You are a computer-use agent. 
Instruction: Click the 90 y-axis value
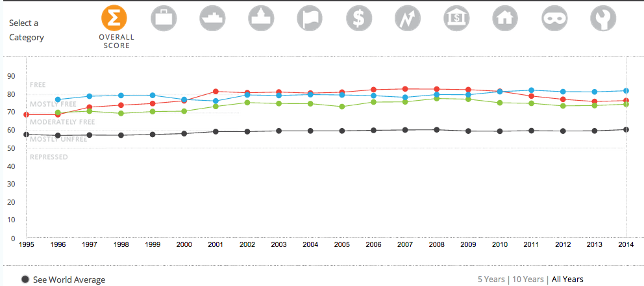(11, 76)
